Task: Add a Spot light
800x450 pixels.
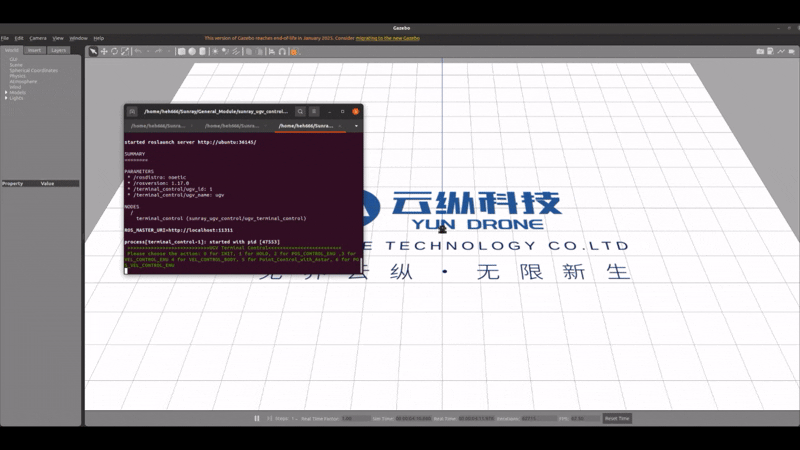Action: 225,52
